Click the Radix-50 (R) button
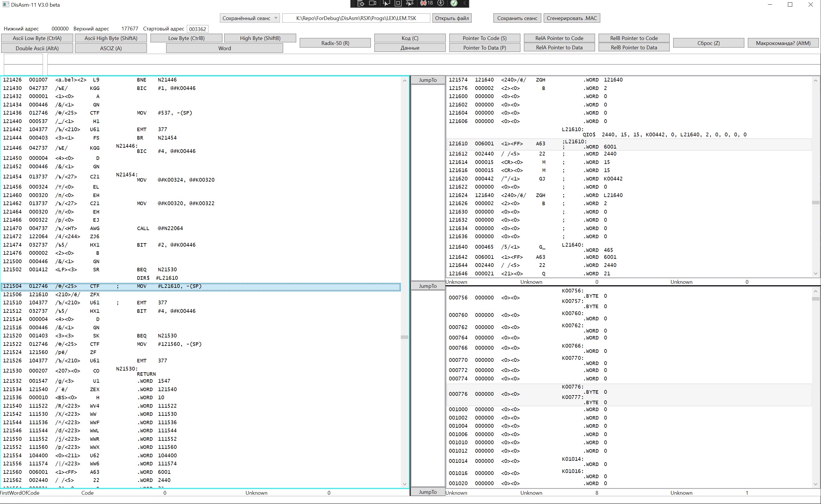This screenshot has height=504, width=821. click(x=335, y=43)
